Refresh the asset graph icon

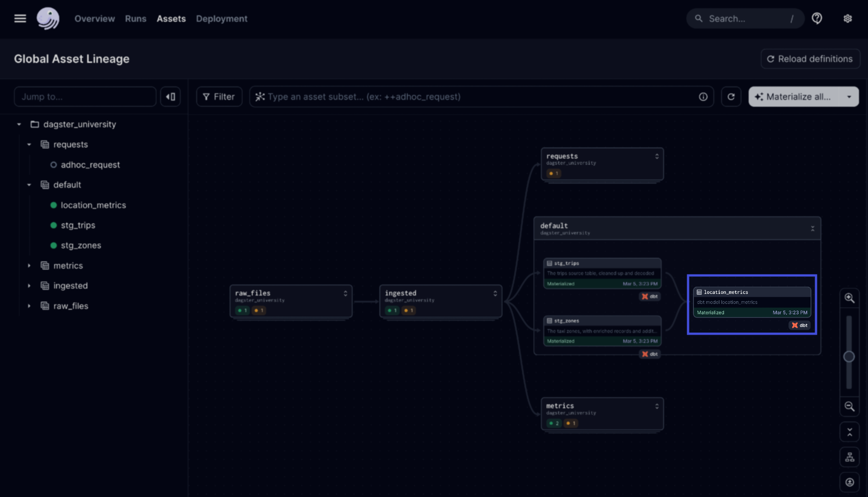pos(731,97)
